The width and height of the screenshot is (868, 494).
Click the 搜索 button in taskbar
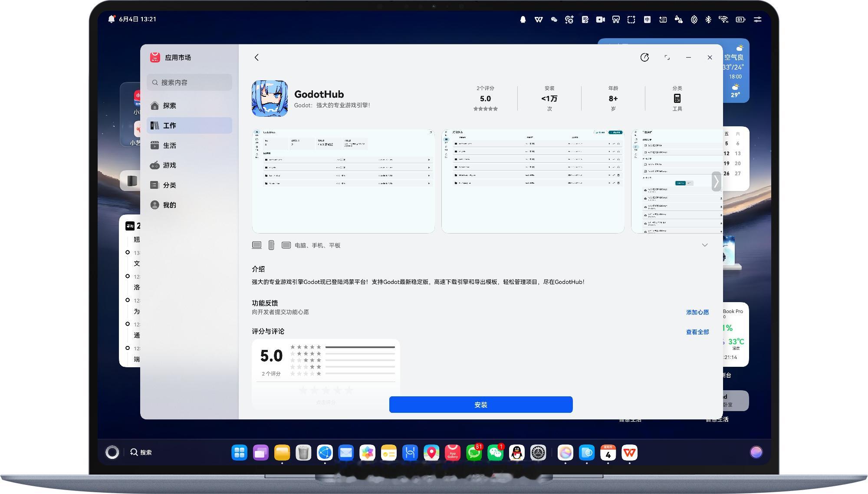click(x=141, y=452)
